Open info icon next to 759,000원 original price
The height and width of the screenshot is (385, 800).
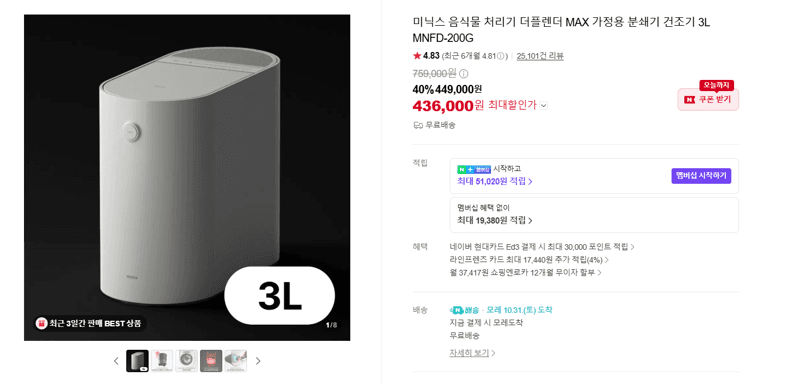click(x=464, y=73)
